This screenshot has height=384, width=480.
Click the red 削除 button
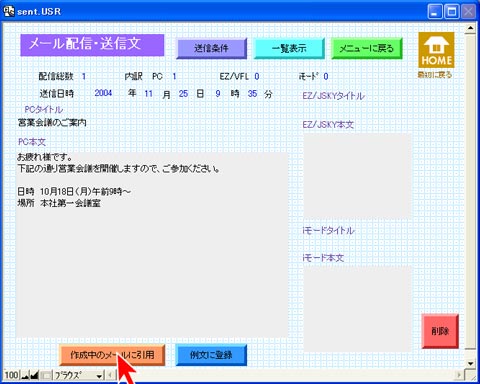coord(440,331)
